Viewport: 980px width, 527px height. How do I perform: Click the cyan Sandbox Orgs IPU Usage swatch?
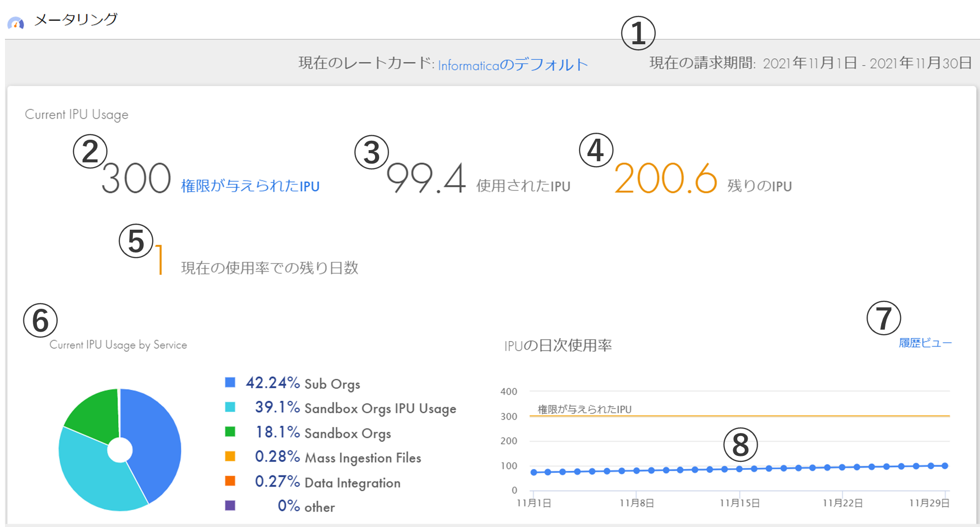point(230,407)
